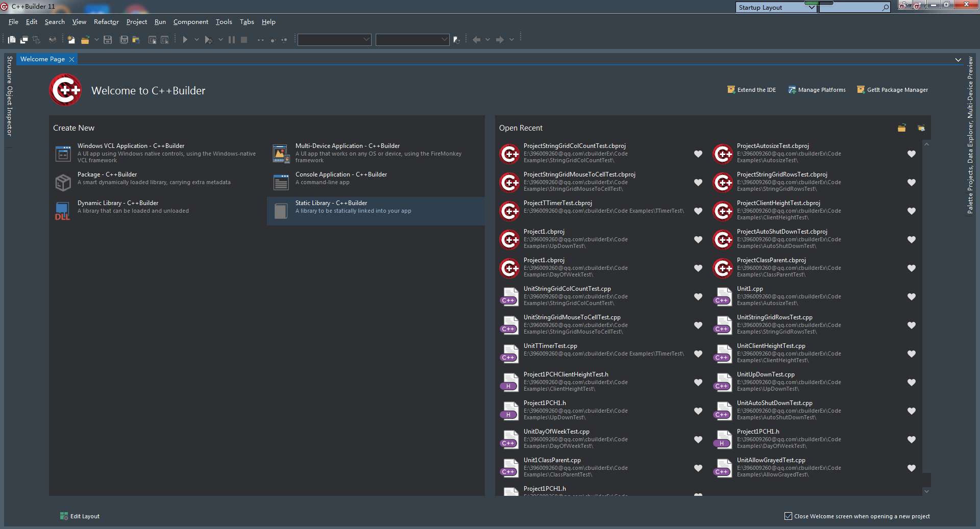Click the Stop program toolbar icon
This screenshot has width=980, height=529.
point(244,40)
